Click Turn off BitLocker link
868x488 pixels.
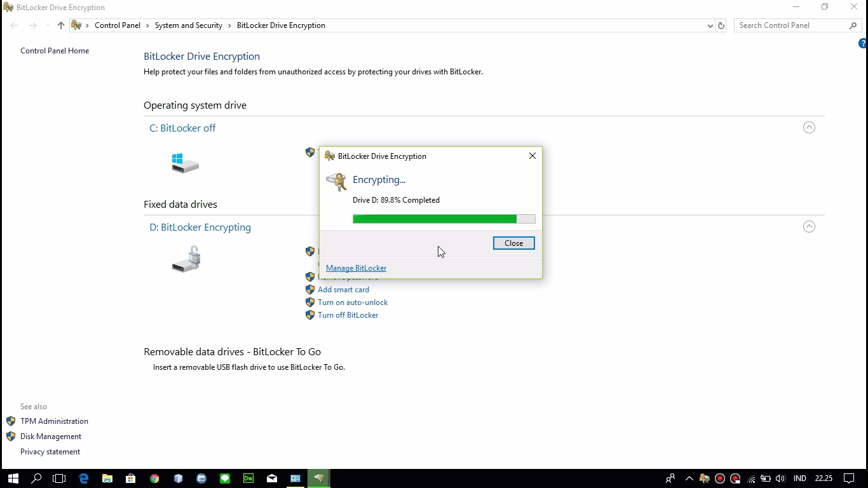348,315
